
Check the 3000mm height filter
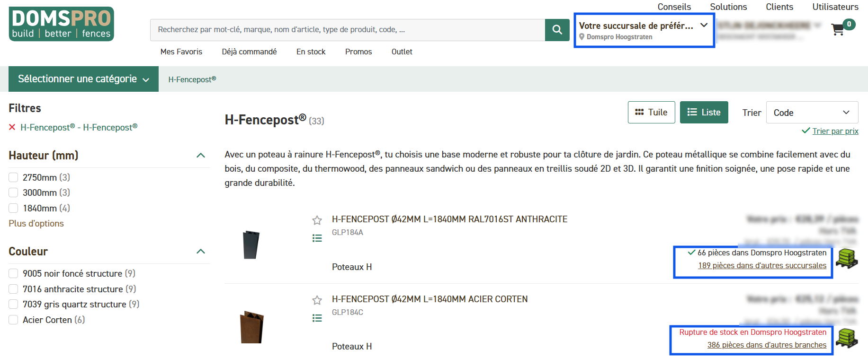point(13,192)
